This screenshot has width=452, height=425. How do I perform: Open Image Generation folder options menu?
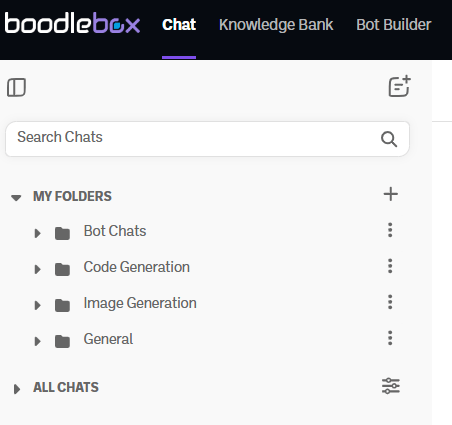pyautogui.click(x=390, y=302)
